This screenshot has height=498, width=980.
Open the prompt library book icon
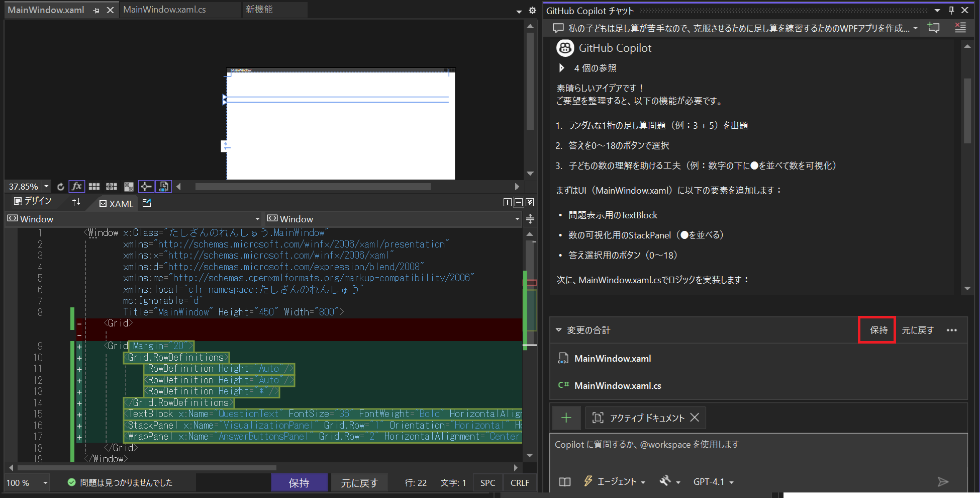tap(565, 482)
